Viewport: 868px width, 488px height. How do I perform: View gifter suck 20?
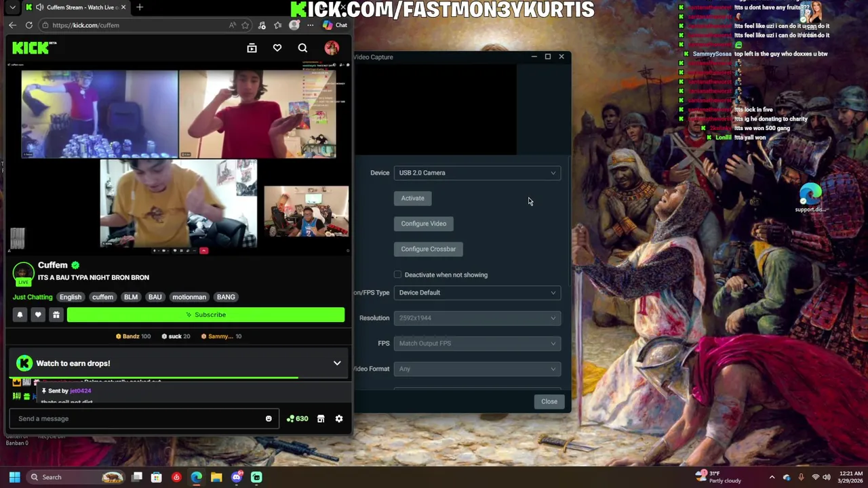pos(175,336)
